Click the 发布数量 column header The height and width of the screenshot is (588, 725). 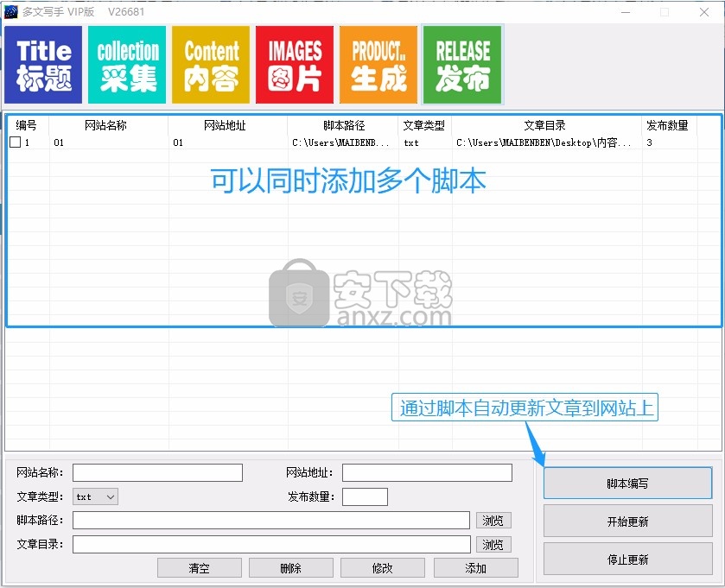point(667,125)
